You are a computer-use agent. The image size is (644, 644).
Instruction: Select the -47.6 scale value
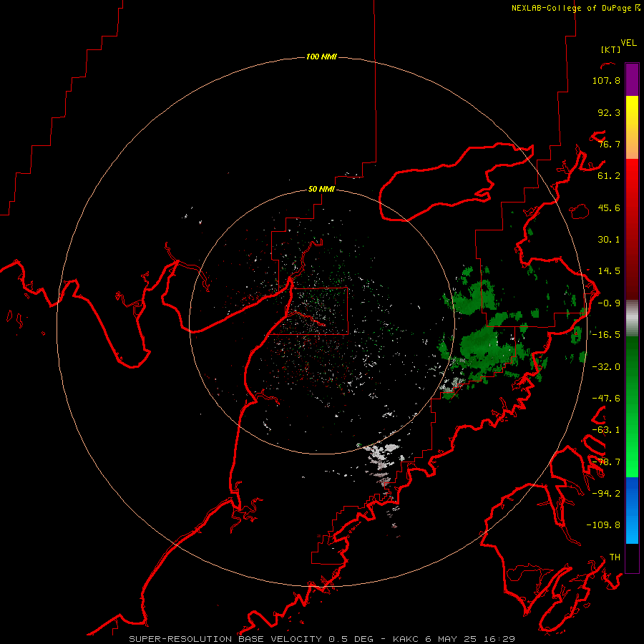606,399
